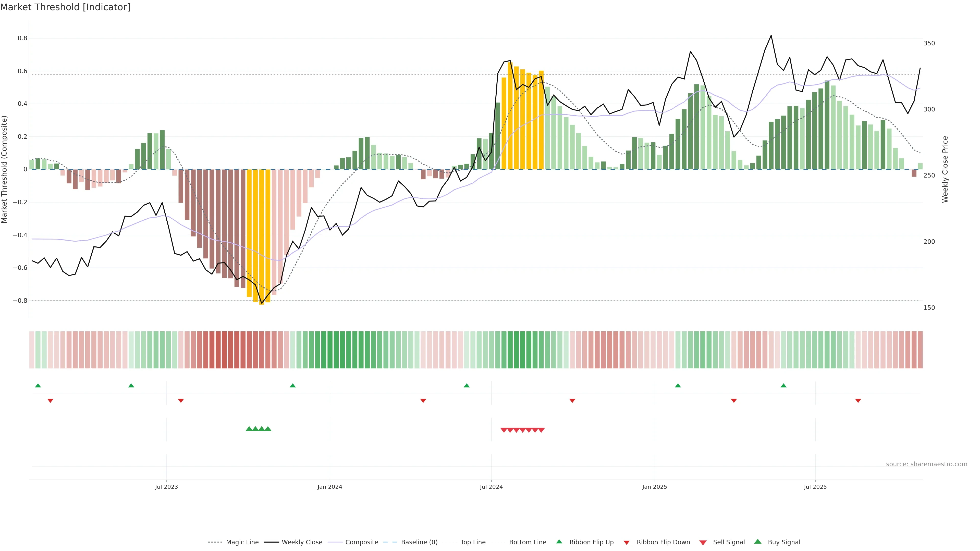The width and height of the screenshot is (980, 551).
Task: Click Sell Signal legend red triangle
Action: [x=703, y=543]
